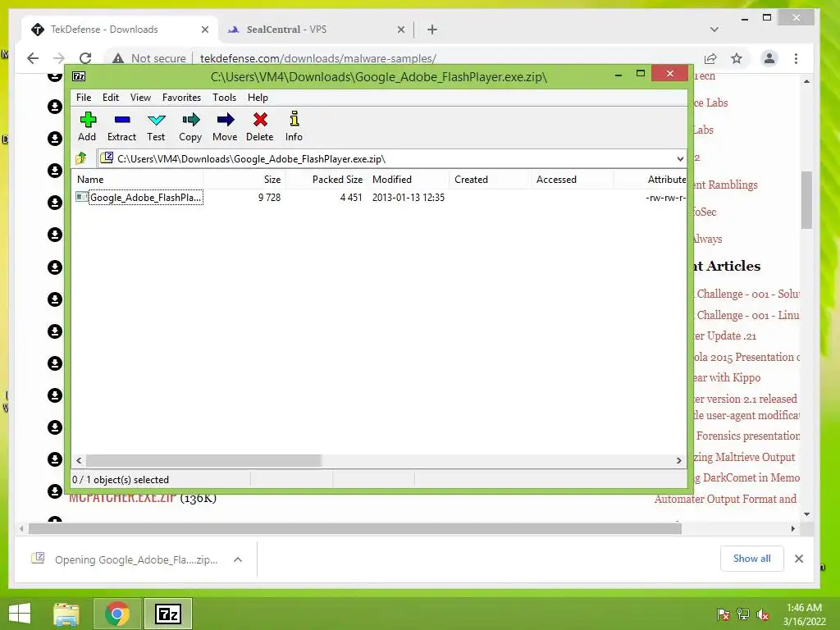Open the 'zing Maltrieve Output' link
The width and height of the screenshot is (840, 630).
click(743, 457)
